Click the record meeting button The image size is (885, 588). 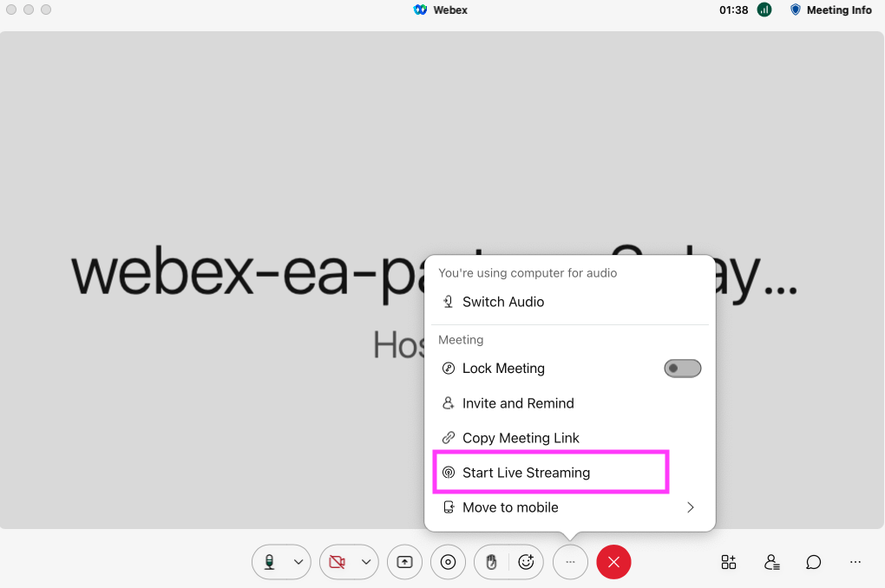tap(449, 562)
